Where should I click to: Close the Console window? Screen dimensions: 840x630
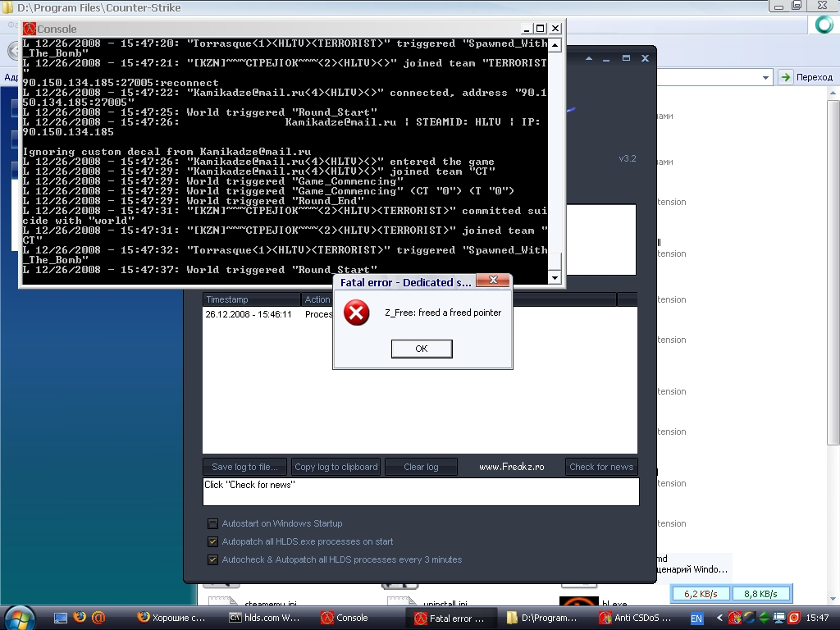tap(555, 29)
